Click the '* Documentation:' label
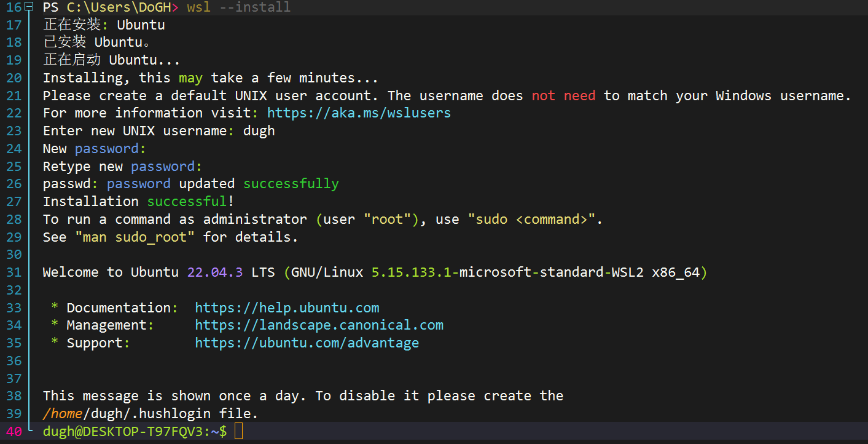 pos(114,307)
